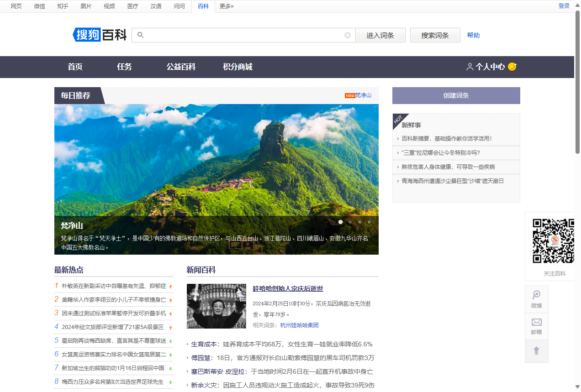Open the 任务 menu item
Screen dimensions: 581x392
coord(124,67)
